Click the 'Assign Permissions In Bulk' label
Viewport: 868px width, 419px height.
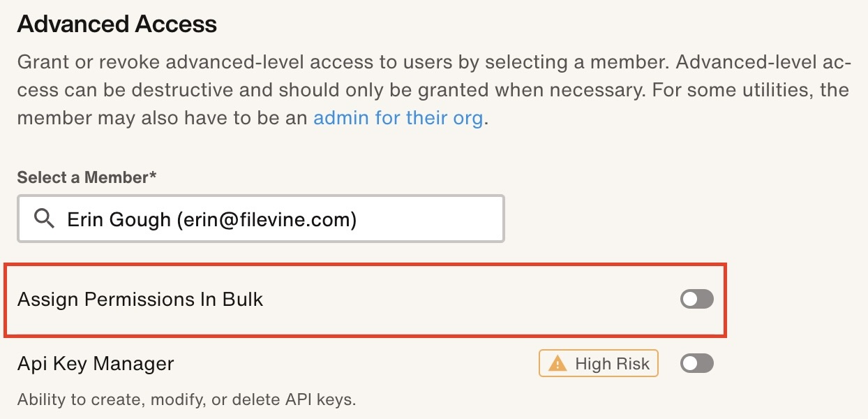tap(140, 300)
